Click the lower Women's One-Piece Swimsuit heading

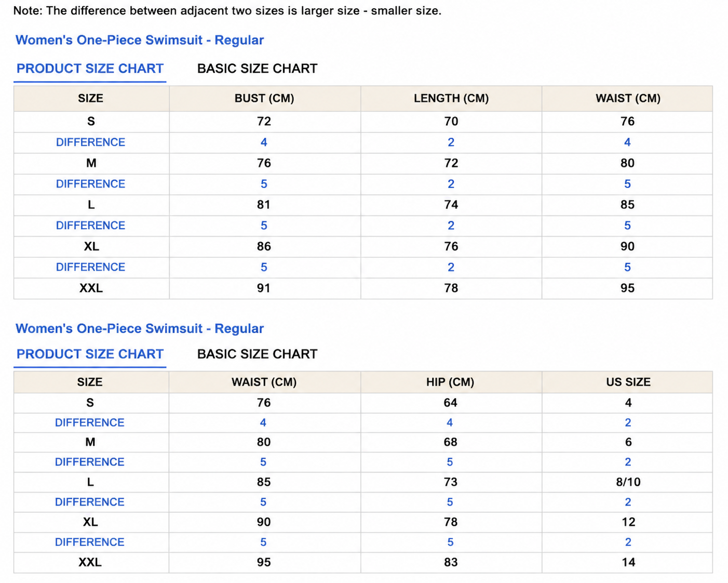pyautogui.click(x=140, y=328)
